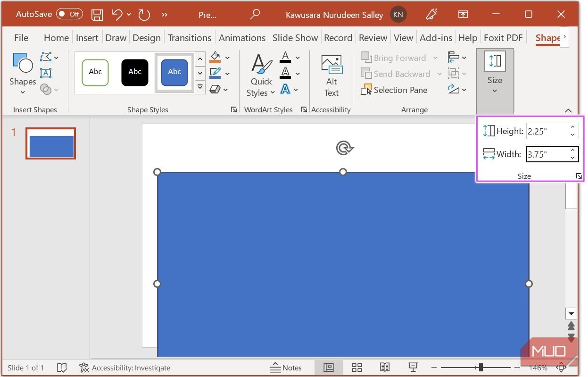Apply the white green-outlined Abc style
The height and width of the screenshot is (377, 588).
point(95,72)
